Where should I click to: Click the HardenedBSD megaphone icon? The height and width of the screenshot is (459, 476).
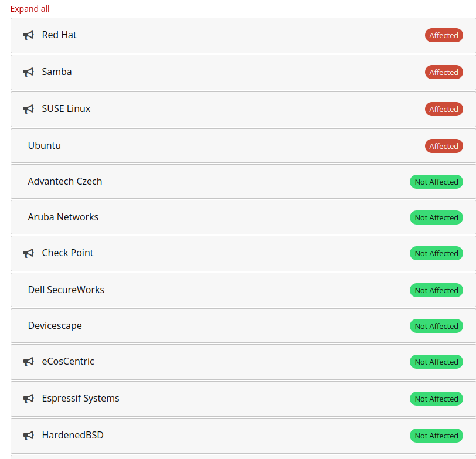click(x=28, y=436)
